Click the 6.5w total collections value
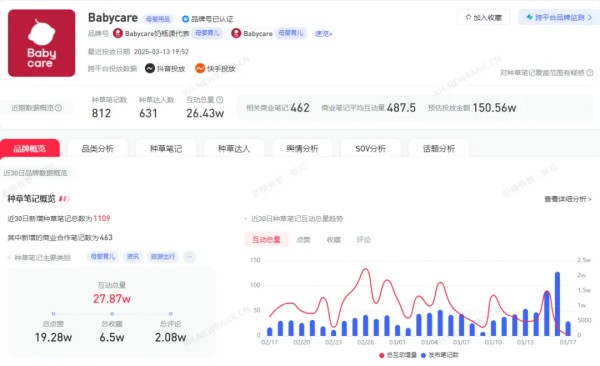600x366 pixels. (x=112, y=337)
